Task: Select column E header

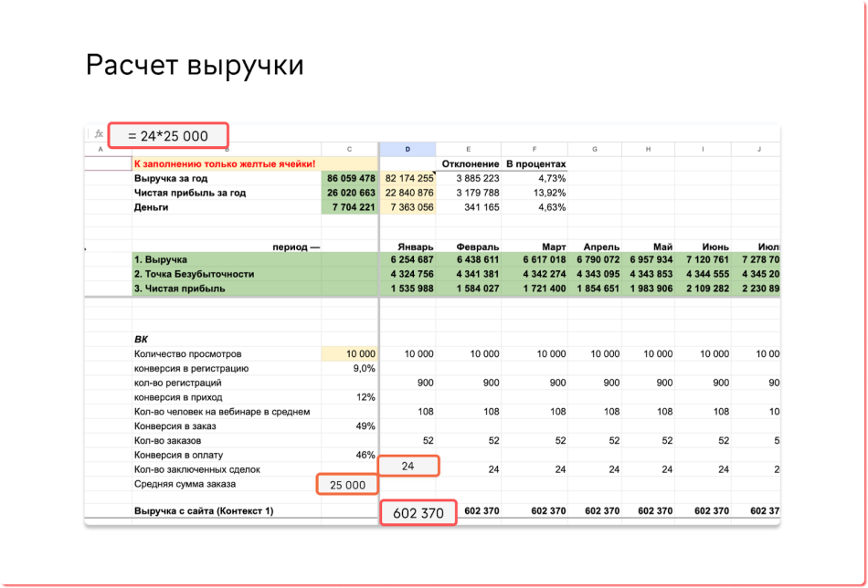Action: 469,150
